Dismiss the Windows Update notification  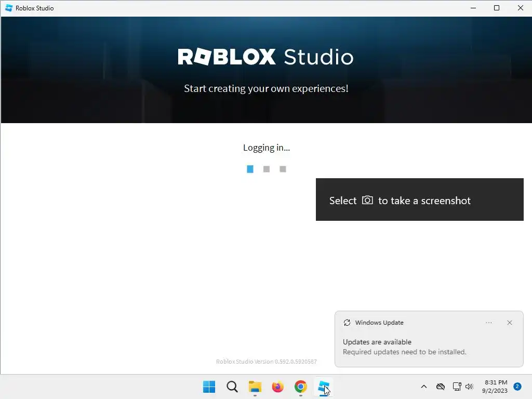[510, 323]
